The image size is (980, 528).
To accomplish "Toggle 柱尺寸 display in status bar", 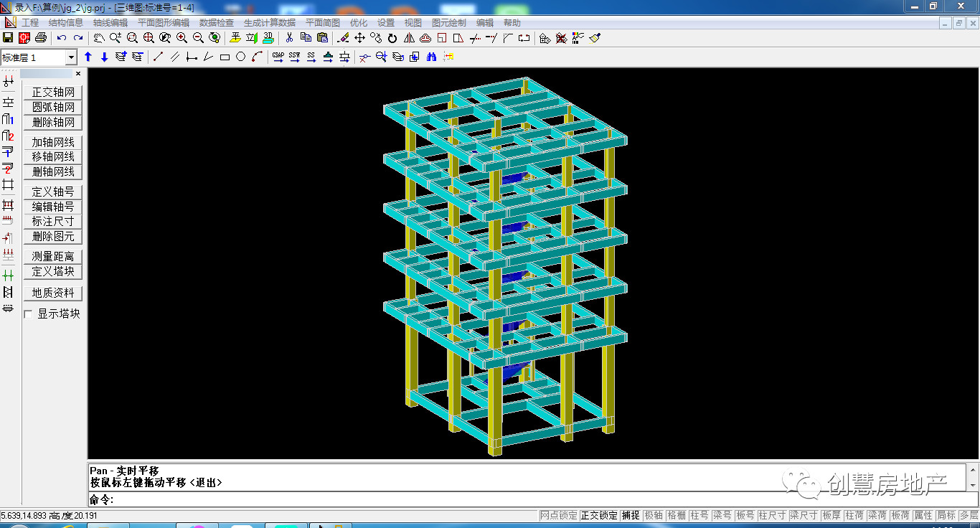I will tap(772, 515).
